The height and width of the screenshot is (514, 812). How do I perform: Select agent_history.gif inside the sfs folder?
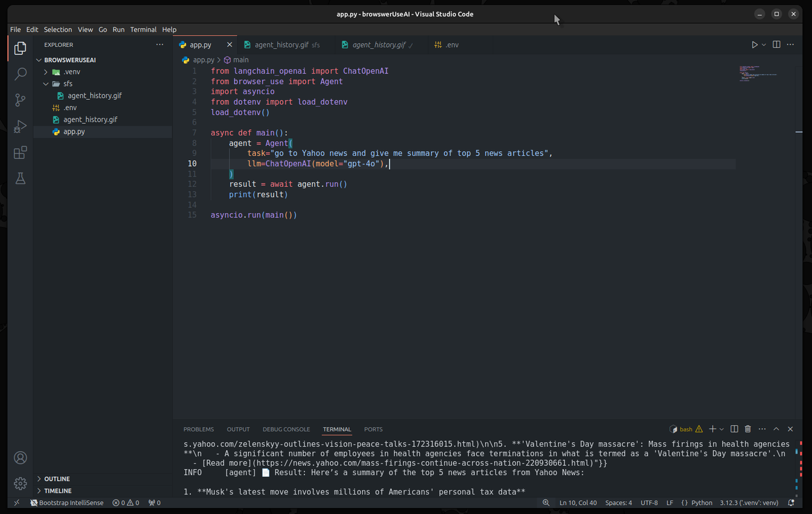point(94,96)
